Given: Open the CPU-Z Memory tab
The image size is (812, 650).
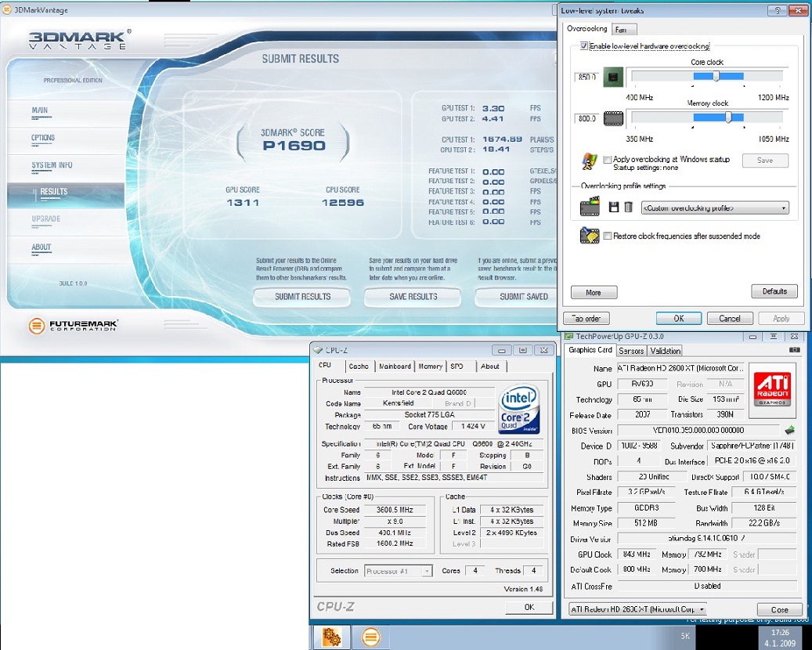Looking at the screenshot, I should click(431, 367).
